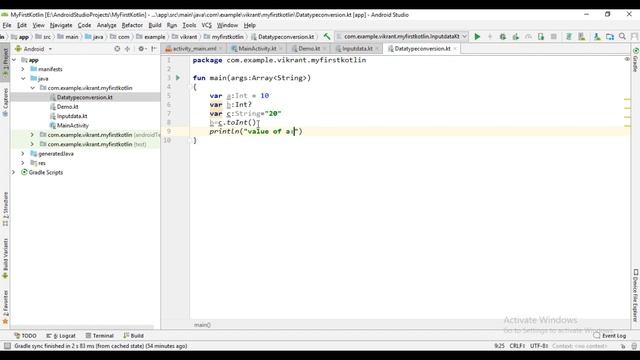Click the Project Structure folder icon

coord(610,37)
